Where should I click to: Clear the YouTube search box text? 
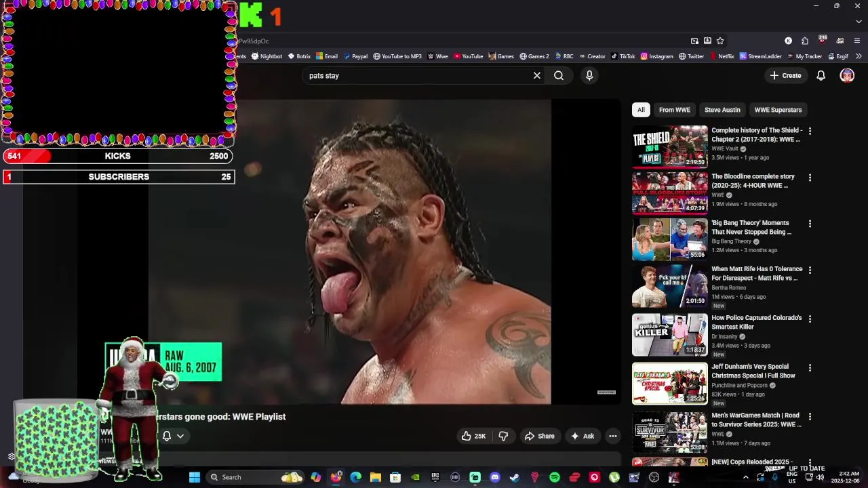537,76
